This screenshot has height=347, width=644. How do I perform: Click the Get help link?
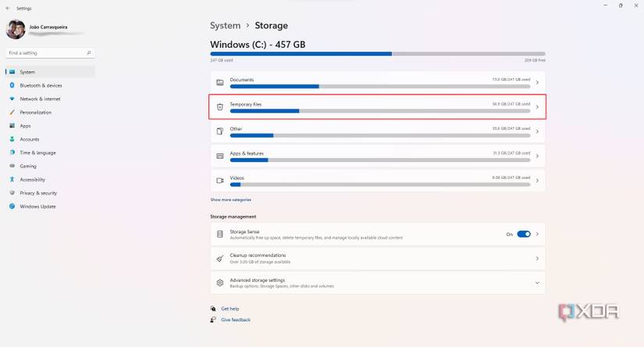click(230, 309)
